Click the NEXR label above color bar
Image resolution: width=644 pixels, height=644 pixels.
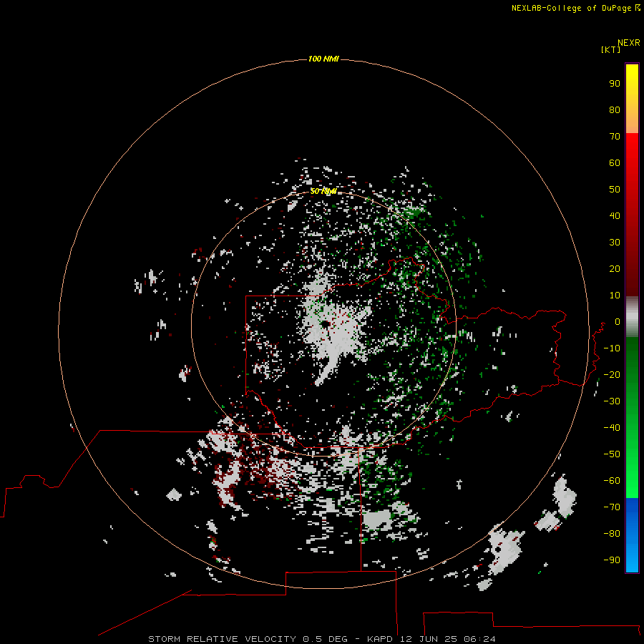629,43
